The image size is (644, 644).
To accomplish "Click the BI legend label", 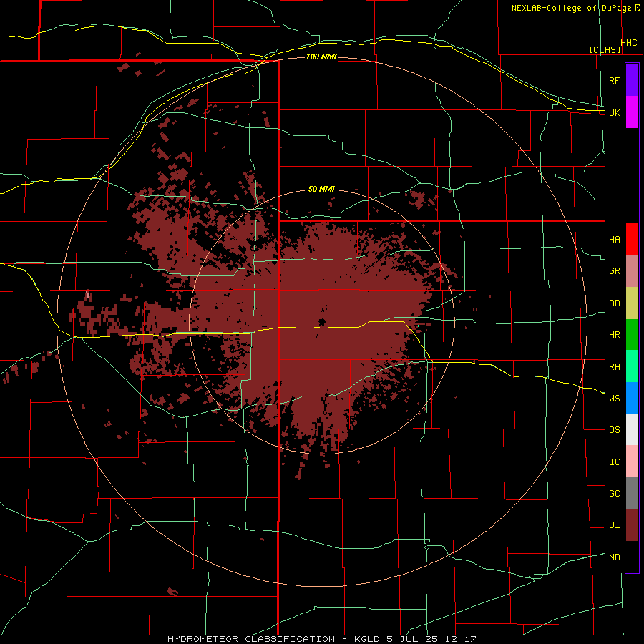I will coord(614,525).
